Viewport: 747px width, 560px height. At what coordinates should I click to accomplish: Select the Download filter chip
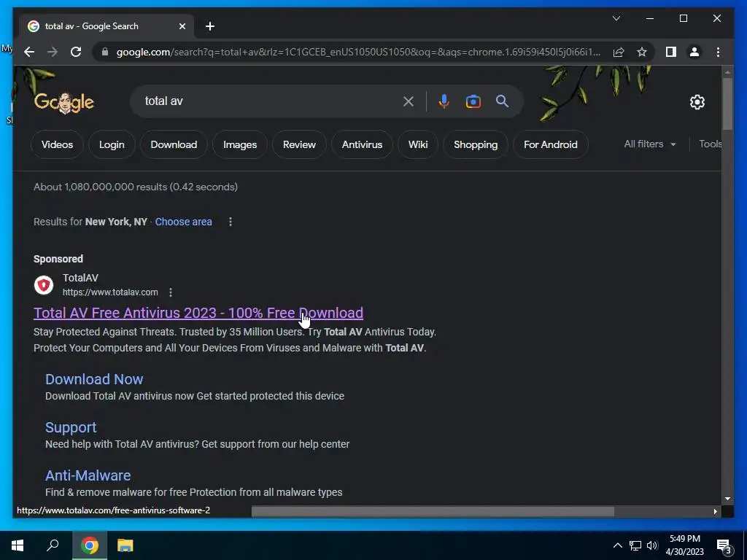coord(174,144)
